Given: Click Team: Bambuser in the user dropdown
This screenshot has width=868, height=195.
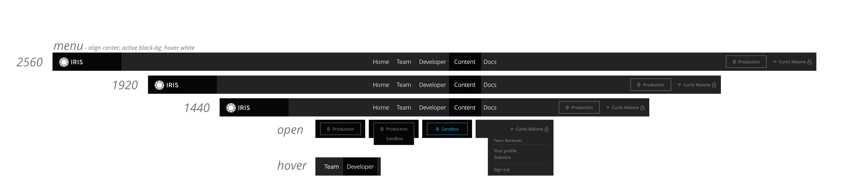Looking at the screenshot, I should 508,141.
